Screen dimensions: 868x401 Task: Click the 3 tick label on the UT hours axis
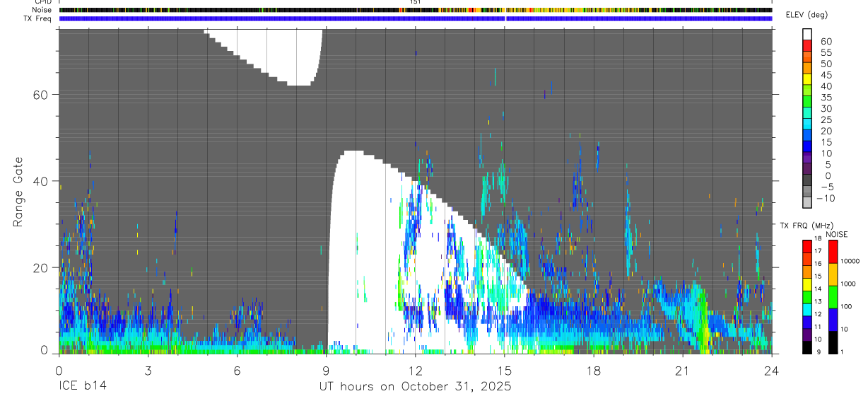coord(148,371)
